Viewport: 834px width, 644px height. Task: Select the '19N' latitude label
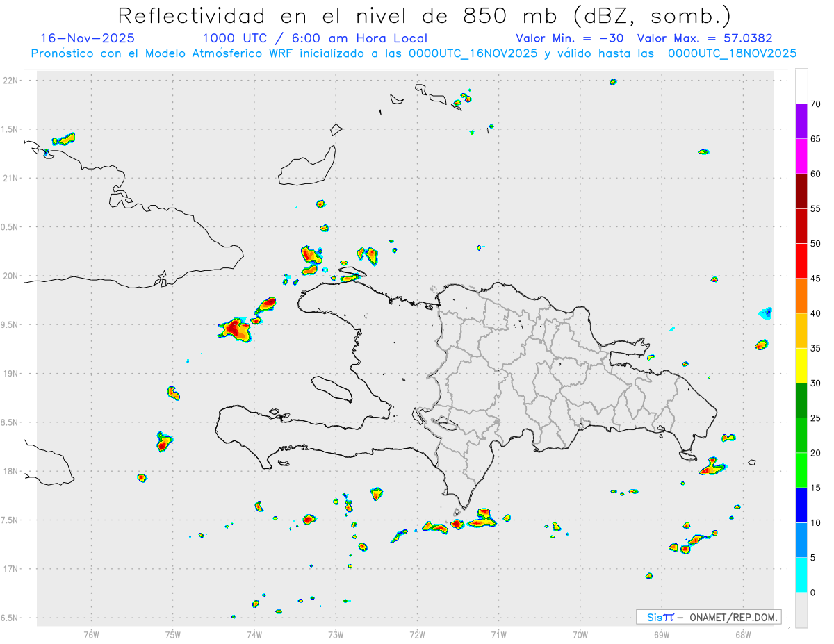[x=12, y=373]
